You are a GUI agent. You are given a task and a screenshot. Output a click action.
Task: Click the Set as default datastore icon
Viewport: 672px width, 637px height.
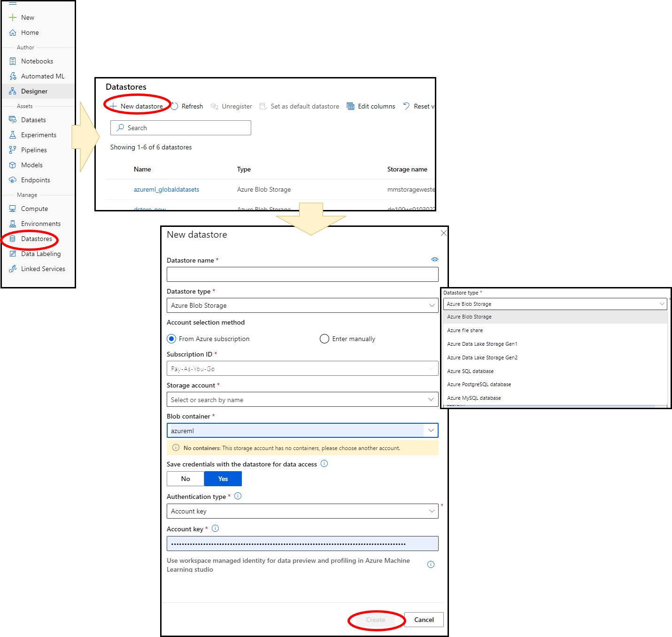(263, 106)
